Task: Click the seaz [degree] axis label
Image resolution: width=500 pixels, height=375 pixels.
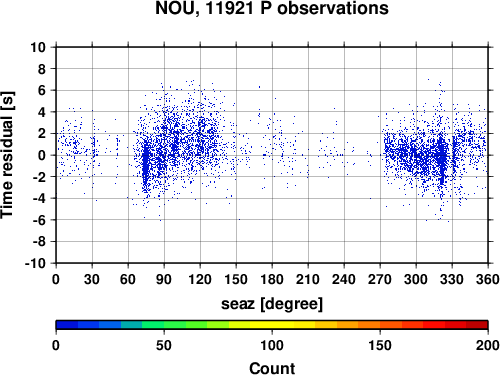Action: coord(272,304)
